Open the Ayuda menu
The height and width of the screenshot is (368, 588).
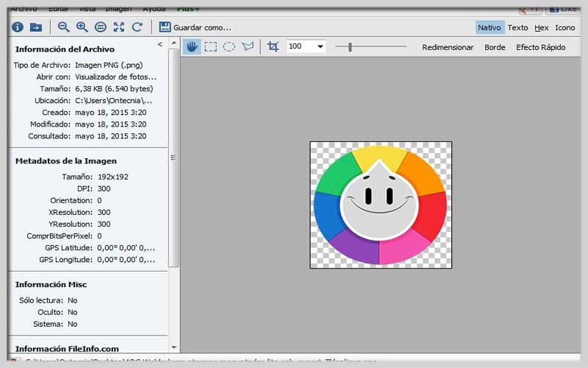click(154, 9)
